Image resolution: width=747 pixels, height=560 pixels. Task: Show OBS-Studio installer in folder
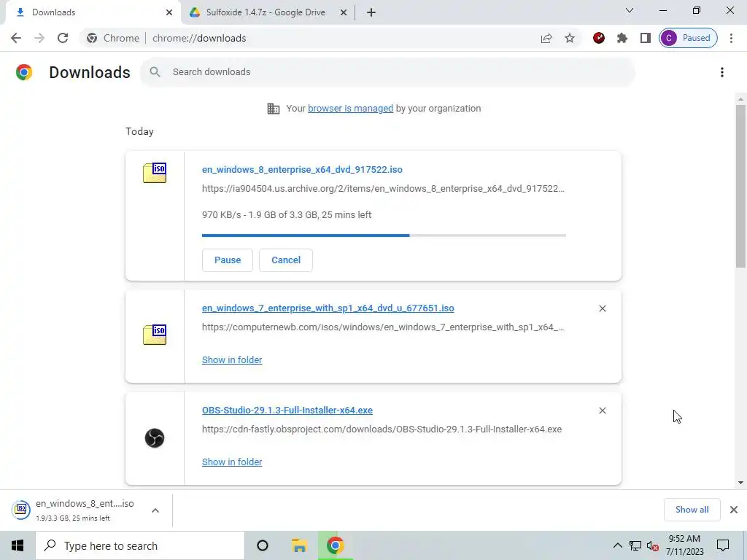click(232, 462)
